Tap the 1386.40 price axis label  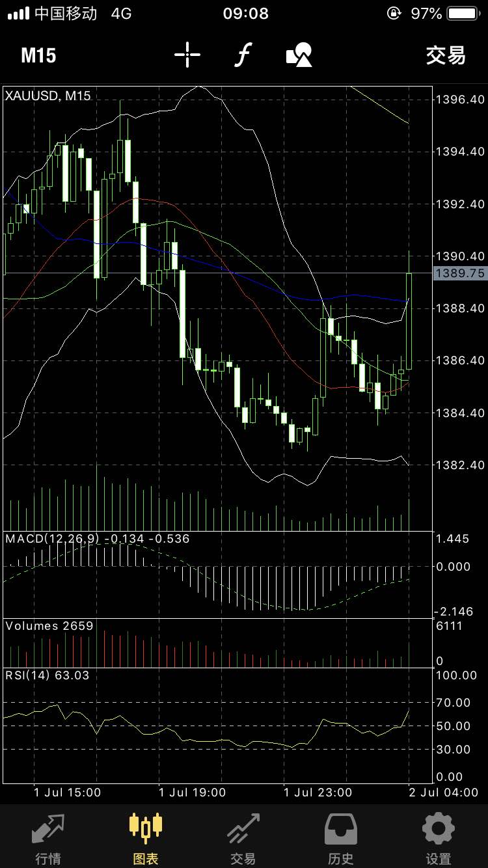point(460,360)
